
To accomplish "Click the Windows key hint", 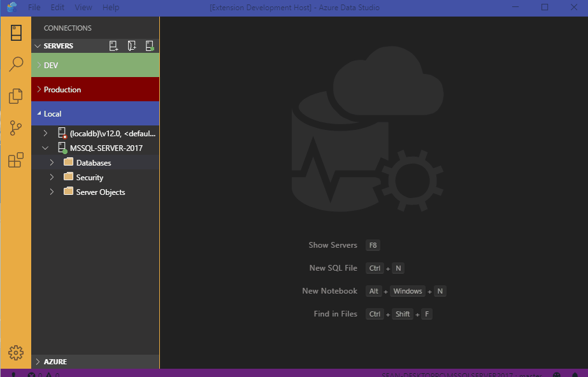I will click(x=408, y=291).
